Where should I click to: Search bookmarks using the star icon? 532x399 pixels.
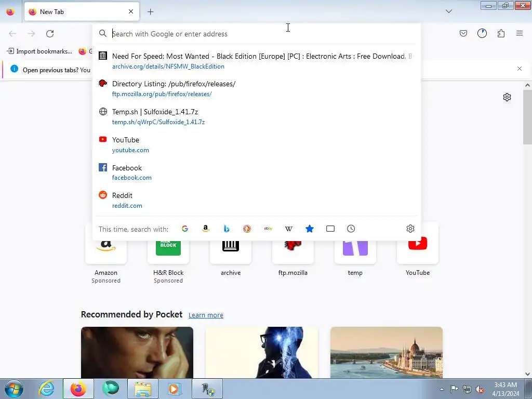(x=310, y=229)
